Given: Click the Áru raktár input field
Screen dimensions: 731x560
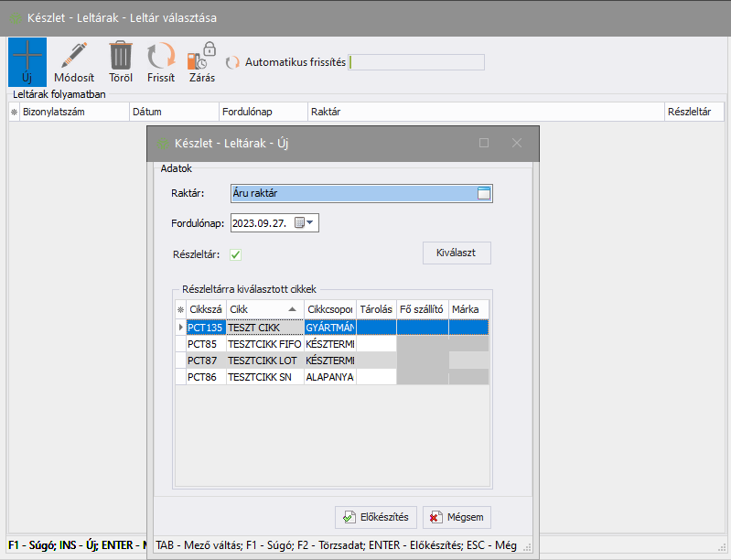Looking at the screenshot, I should 351,193.
